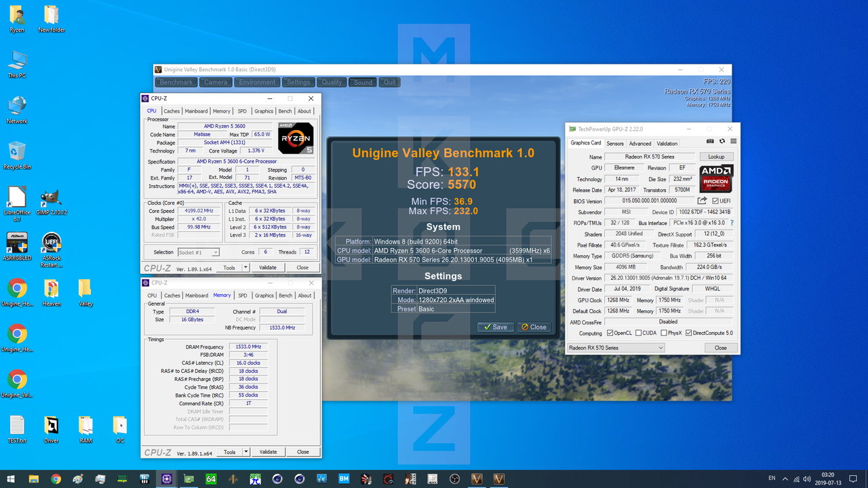This screenshot has height=488, width=868.
Task: Open the Socket #1 selection dropdown
Action: pyautogui.click(x=197, y=252)
